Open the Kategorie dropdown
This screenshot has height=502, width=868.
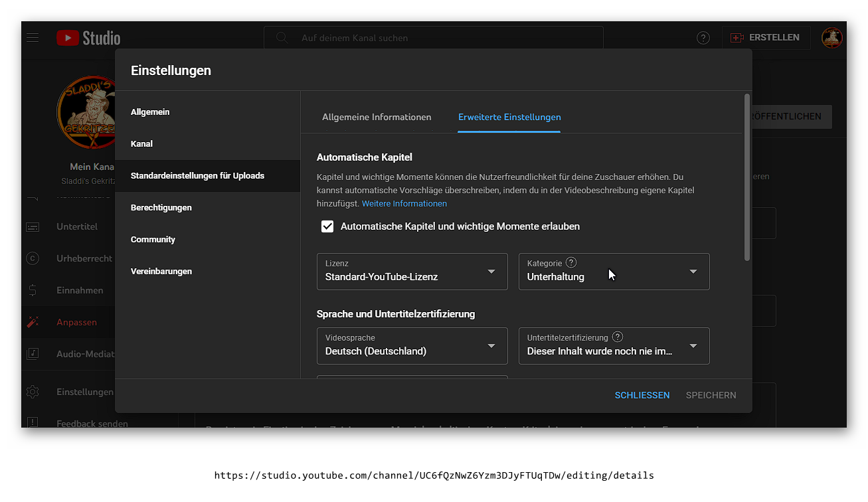pos(614,272)
